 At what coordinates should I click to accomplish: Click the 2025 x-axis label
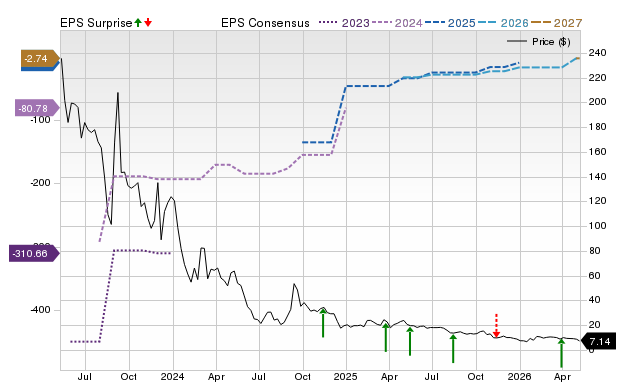point(346,376)
